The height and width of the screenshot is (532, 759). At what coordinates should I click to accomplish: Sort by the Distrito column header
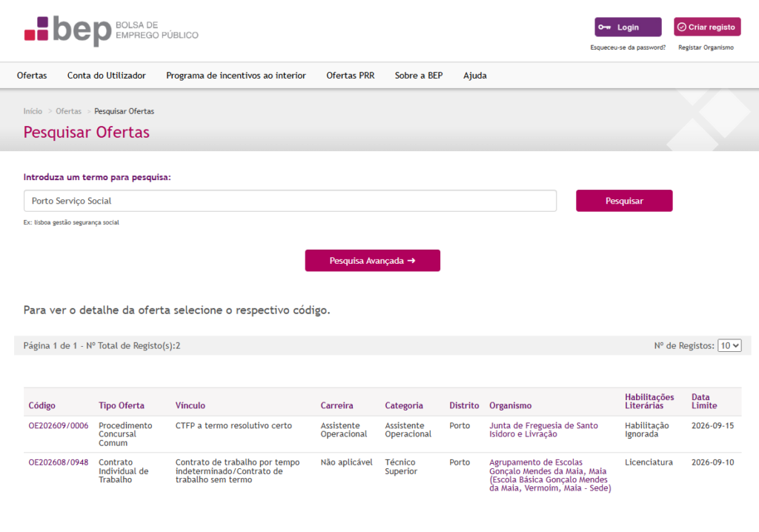click(x=464, y=405)
